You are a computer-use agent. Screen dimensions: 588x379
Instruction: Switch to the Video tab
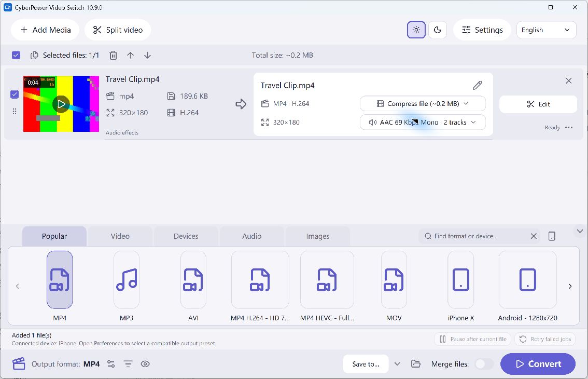click(x=120, y=236)
